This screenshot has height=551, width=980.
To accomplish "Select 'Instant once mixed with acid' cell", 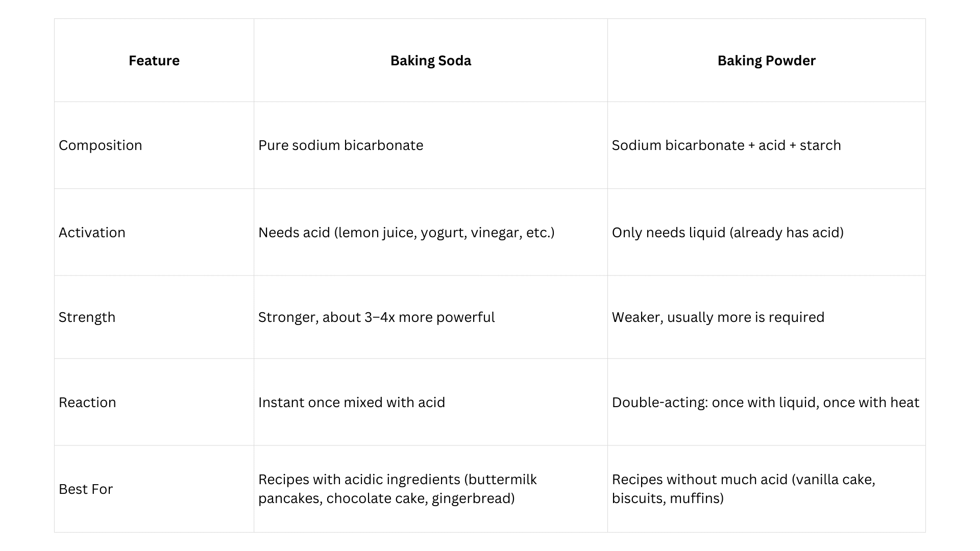I will point(351,403).
